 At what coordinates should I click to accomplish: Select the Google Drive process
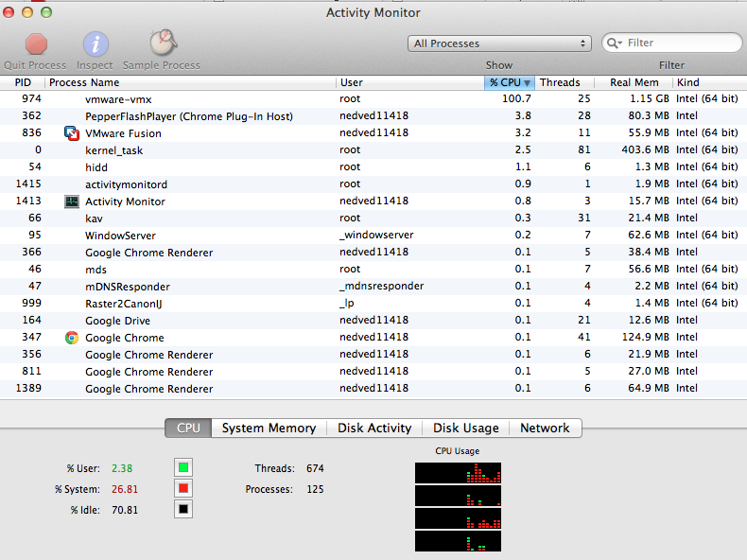click(373, 321)
